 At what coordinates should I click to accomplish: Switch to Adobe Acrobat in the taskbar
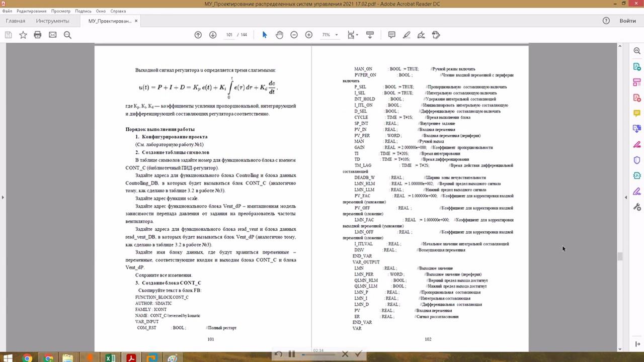point(130,358)
